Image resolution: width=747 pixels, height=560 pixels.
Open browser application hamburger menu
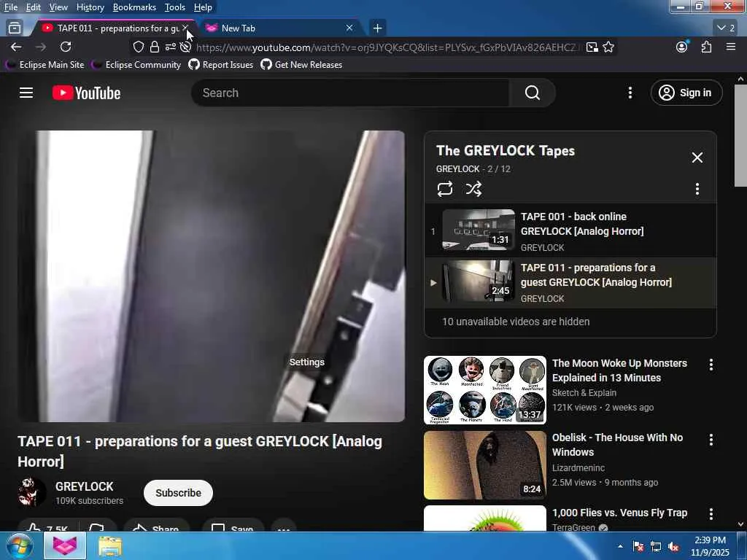731,47
